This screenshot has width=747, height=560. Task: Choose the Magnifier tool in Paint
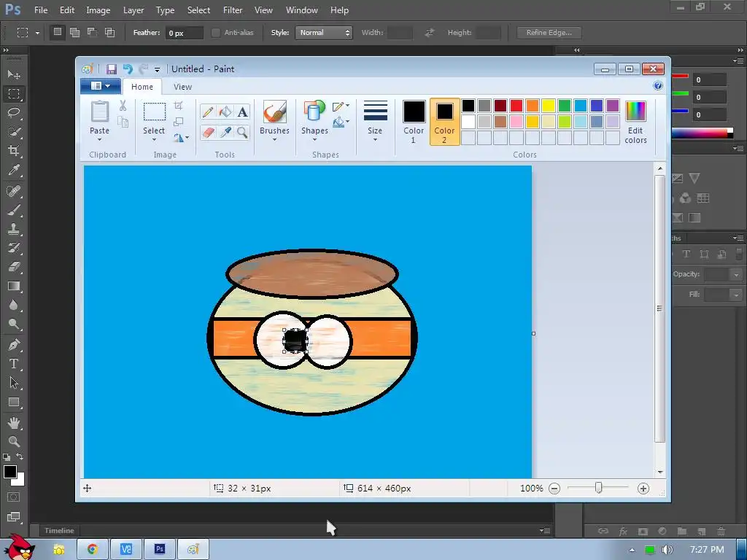pos(242,132)
